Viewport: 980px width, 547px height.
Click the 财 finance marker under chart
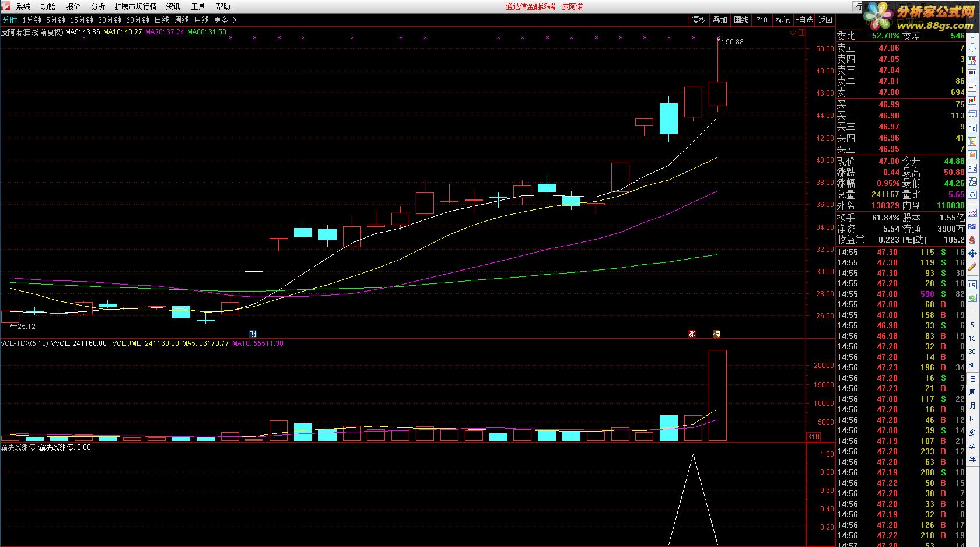(253, 334)
